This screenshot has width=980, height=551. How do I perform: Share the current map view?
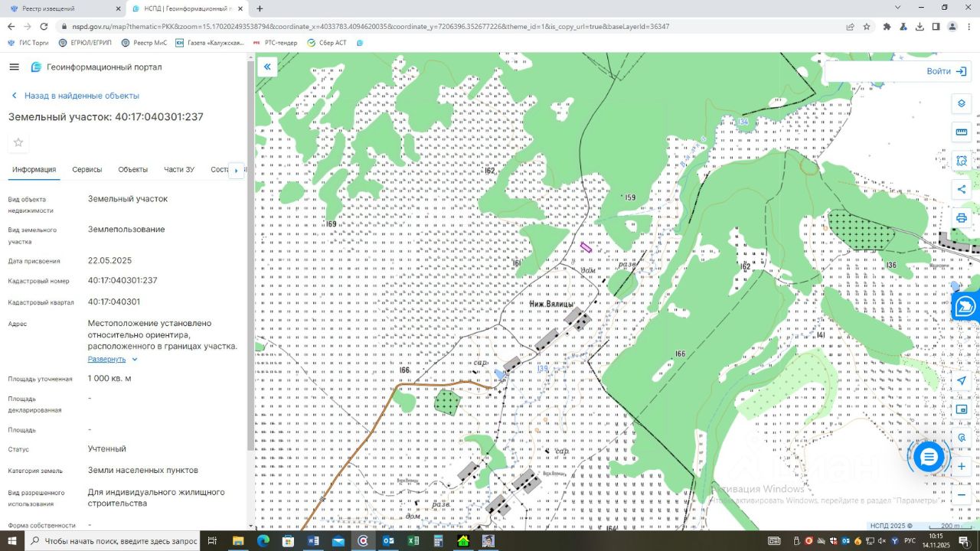pyautogui.click(x=962, y=189)
